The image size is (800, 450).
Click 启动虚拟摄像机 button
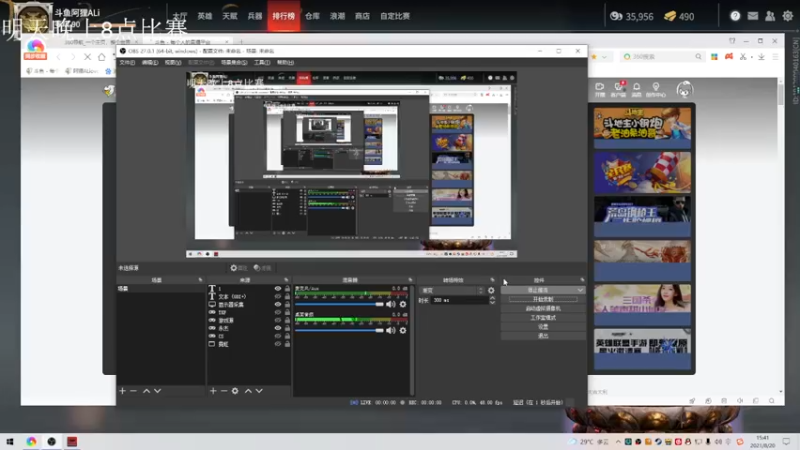tap(543, 309)
